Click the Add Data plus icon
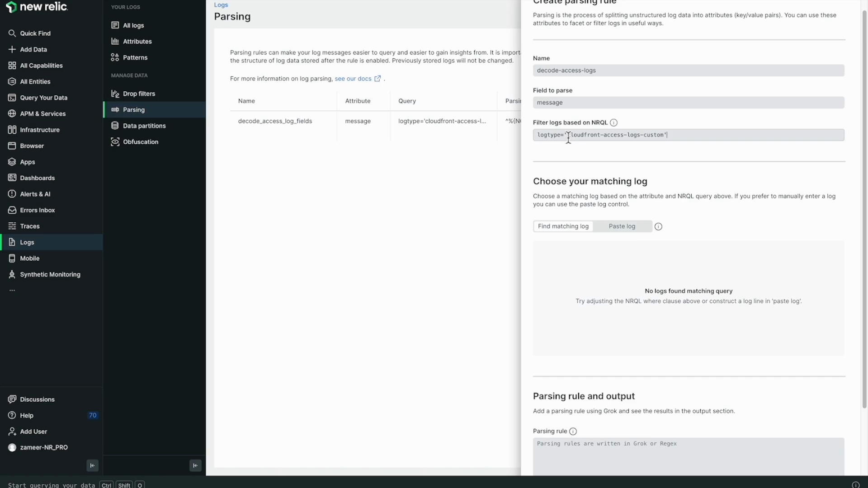This screenshot has width=868, height=488. [x=12, y=50]
